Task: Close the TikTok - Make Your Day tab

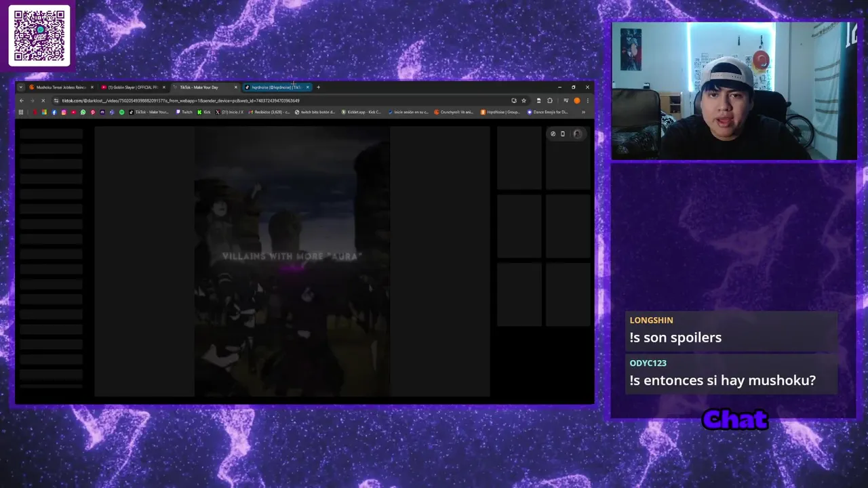Action: point(236,87)
